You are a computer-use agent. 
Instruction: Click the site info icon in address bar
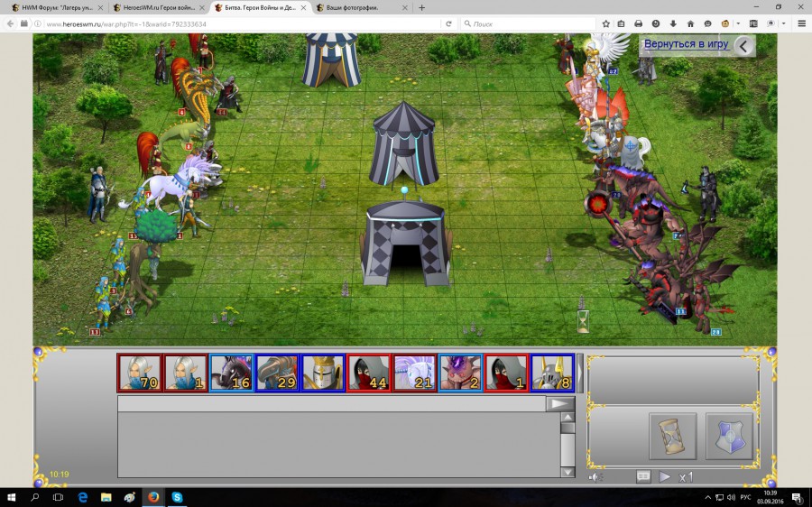click(x=37, y=23)
